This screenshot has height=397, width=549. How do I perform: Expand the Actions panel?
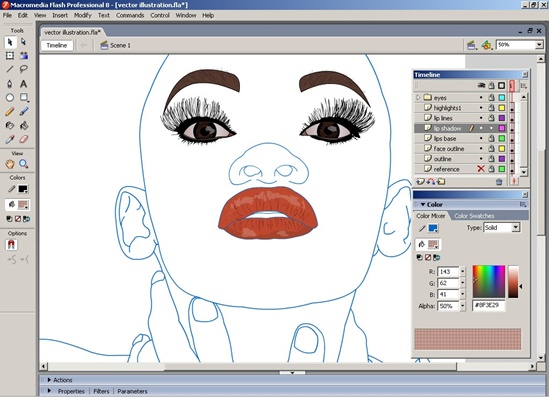click(x=49, y=380)
